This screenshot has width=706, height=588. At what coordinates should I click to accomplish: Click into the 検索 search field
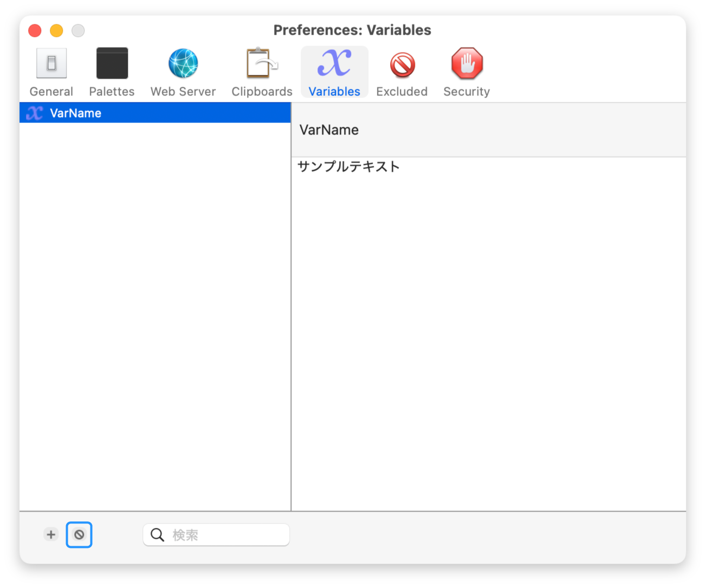click(228, 535)
